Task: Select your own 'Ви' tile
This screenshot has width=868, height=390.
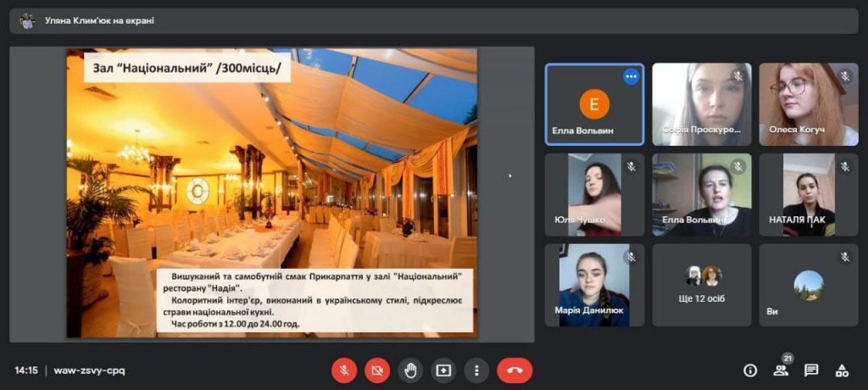Action: pos(809,285)
